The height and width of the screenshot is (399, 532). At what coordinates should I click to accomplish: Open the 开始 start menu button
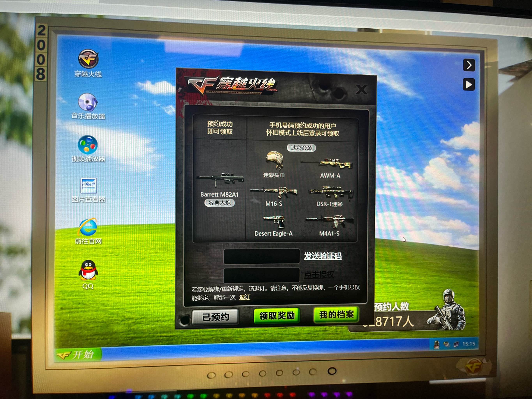tap(78, 355)
